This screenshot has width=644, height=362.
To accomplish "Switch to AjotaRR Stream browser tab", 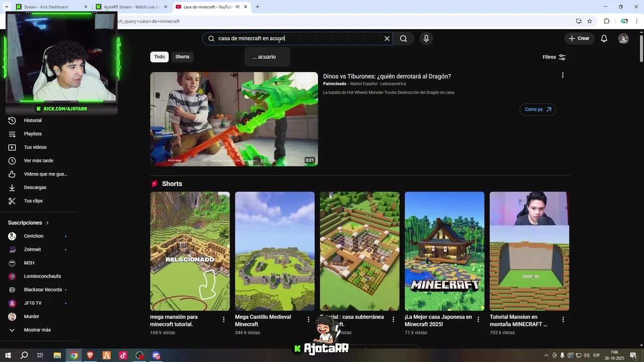I will tap(131, 7).
